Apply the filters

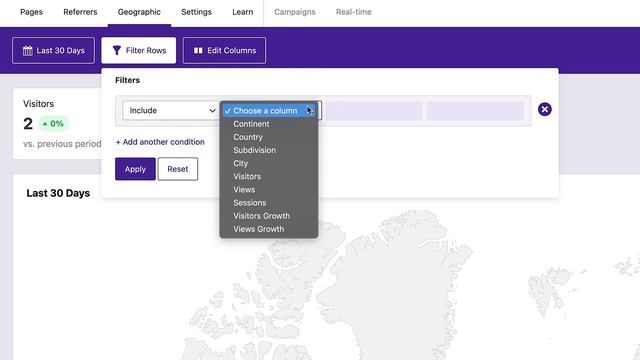[135, 169]
